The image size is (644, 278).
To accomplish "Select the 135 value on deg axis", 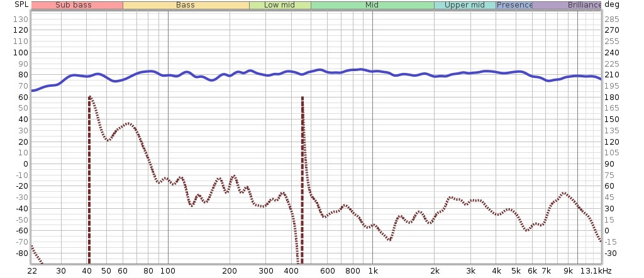I will tap(611, 131).
